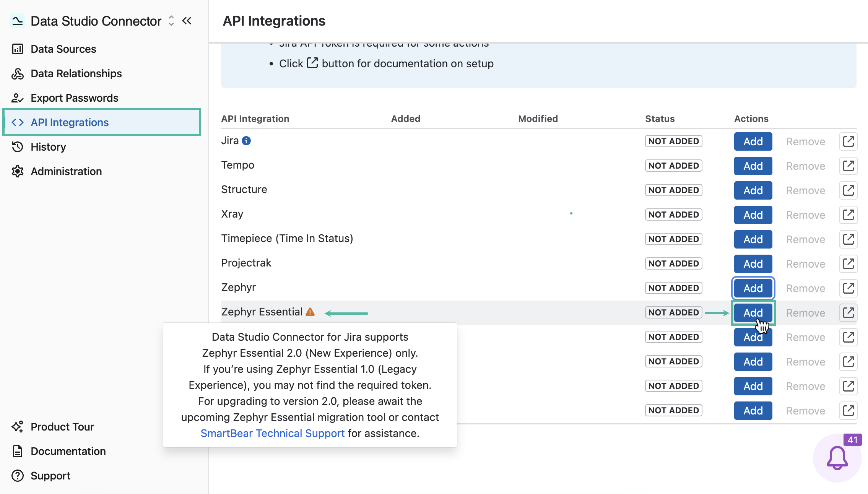Image resolution: width=868 pixels, height=494 pixels.
Task: Click the Added column header
Action: pyautogui.click(x=406, y=119)
